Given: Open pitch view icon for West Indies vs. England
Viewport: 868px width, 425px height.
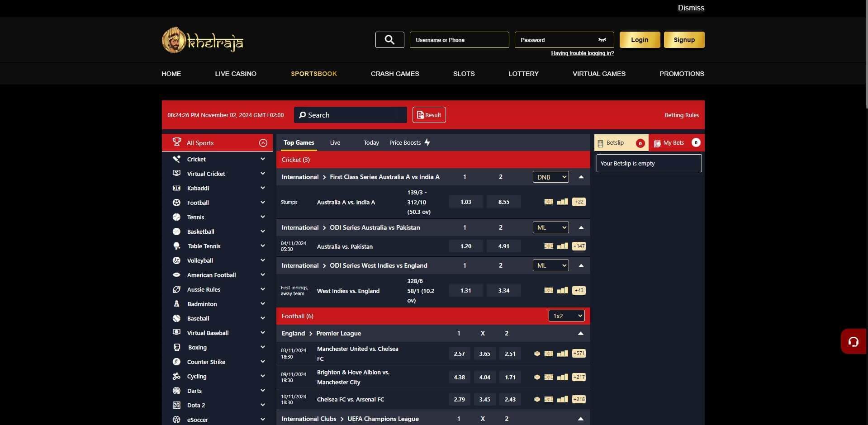Looking at the screenshot, I should coord(548,290).
